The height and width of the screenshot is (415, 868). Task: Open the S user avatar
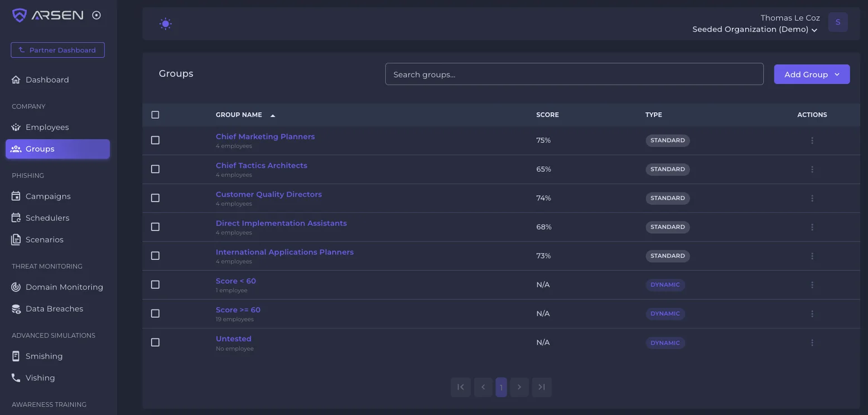point(838,22)
